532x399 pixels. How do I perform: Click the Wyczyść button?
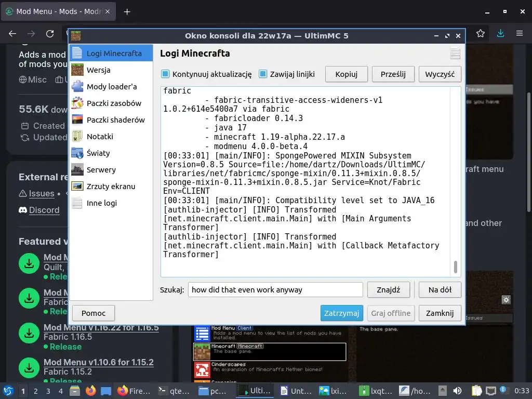coord(440,74)
